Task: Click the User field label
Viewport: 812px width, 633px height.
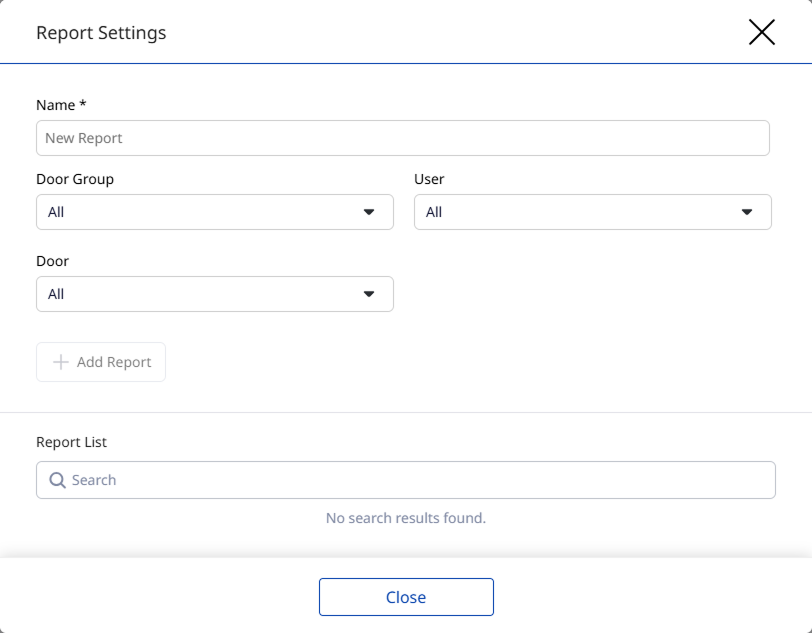Action: coord(429,179)
